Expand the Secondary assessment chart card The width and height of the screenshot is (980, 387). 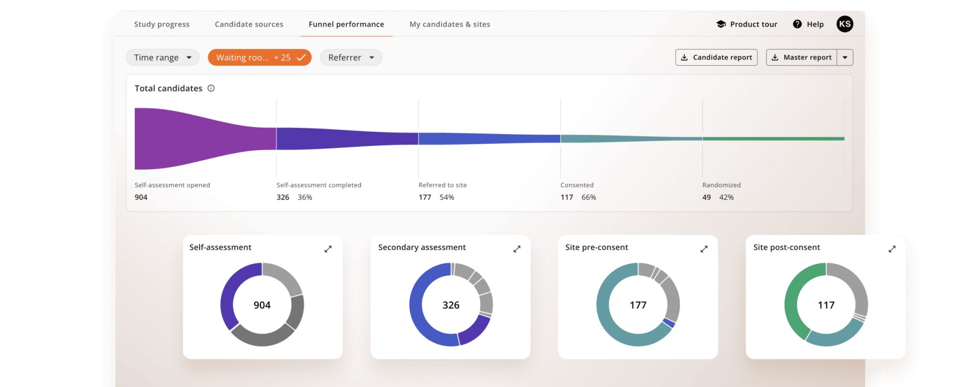(517, 249)
